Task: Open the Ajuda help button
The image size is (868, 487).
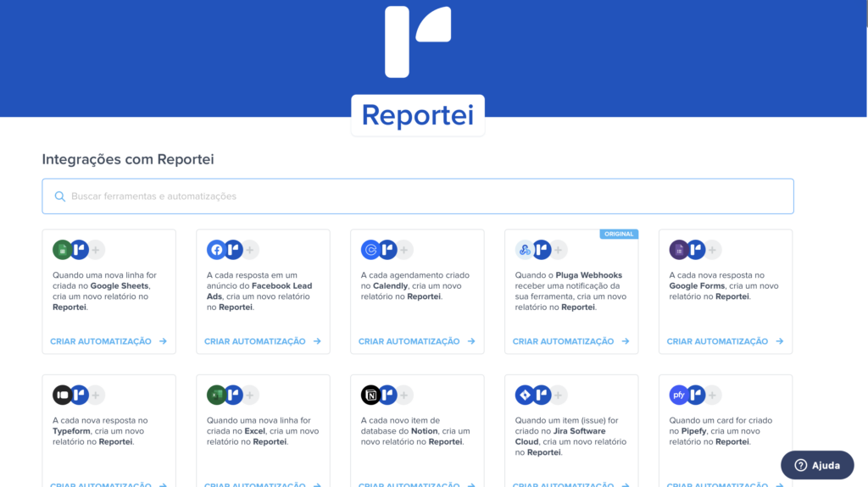Action: [x=817, y=465]
